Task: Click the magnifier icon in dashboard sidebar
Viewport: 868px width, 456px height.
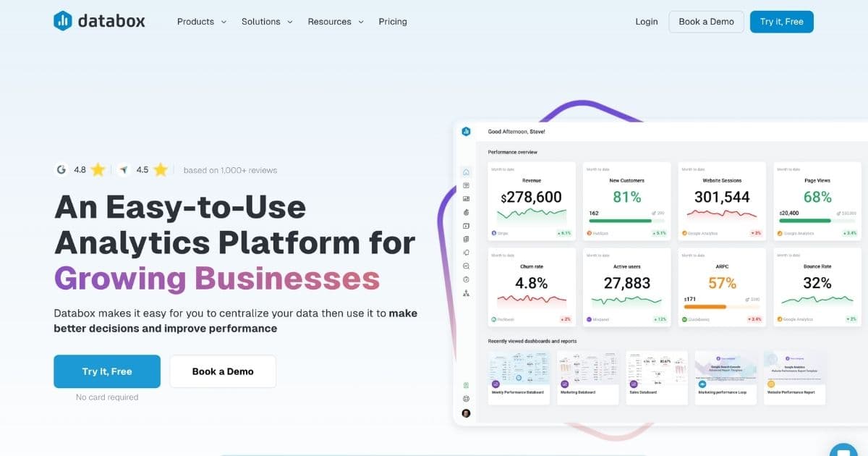Action: coord(466,266)
